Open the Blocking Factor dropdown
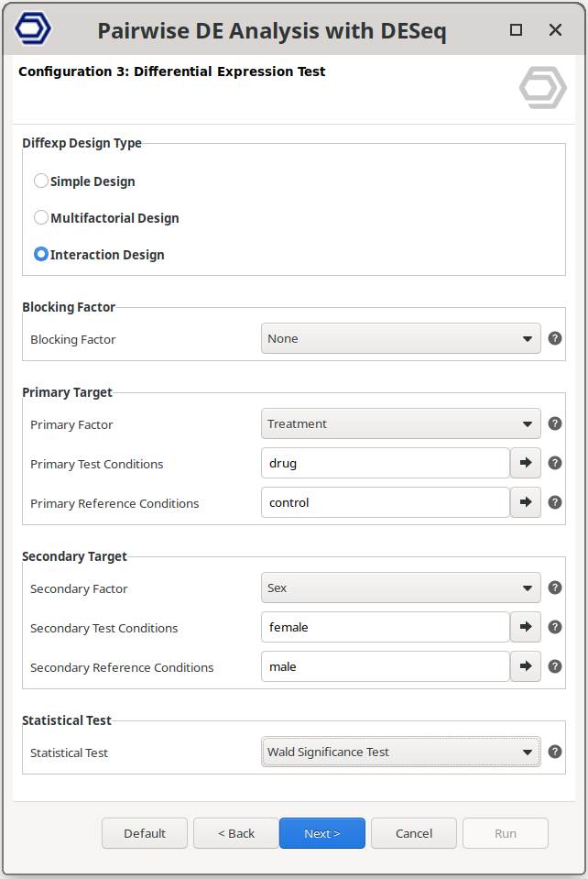This screenshot has height=879, width=588. (400, 338)
